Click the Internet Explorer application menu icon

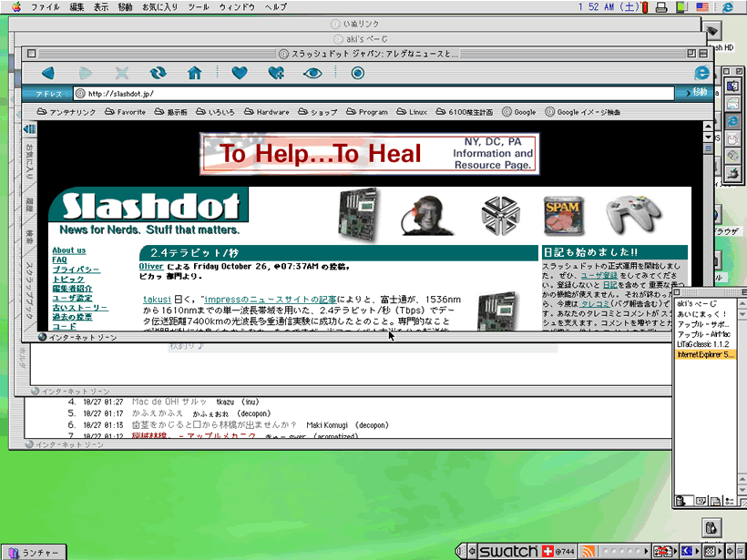pyautogui.click(x=728, y=6)
